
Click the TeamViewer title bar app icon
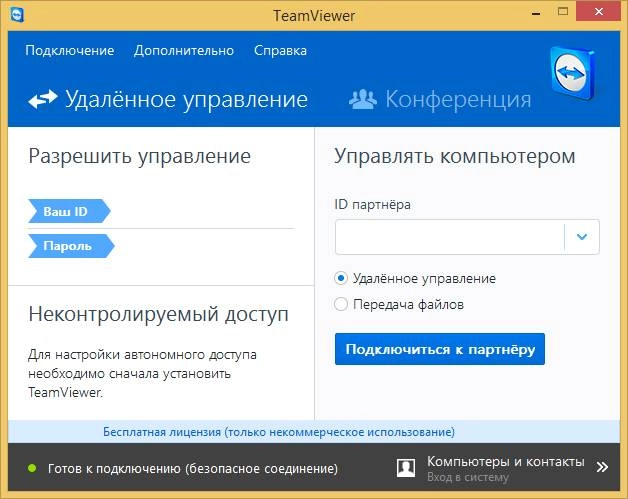(x=17, y=15)
